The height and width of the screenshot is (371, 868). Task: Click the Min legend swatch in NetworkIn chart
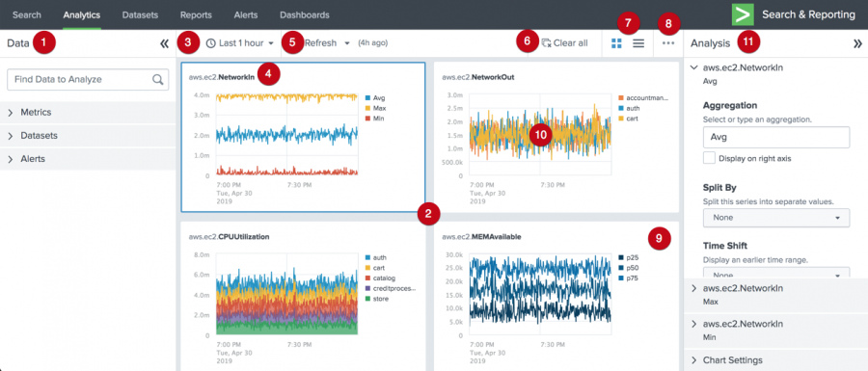pyautogui.click(x=368, y=119)
